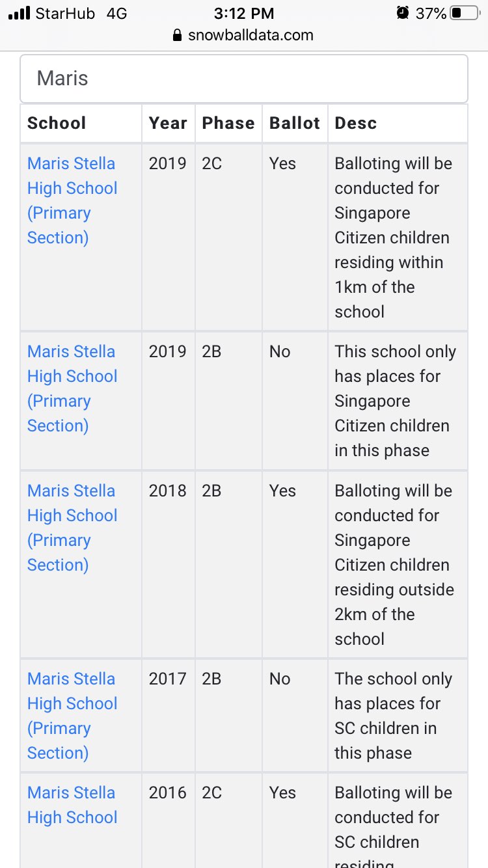
Task: Focus the search field containing "Maris"
Action: pyautogui.click(x=244, y=79)
